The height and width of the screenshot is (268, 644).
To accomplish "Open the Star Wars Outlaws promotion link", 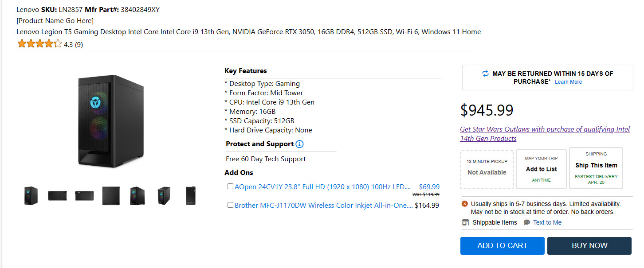I will [x=545, y=134].
